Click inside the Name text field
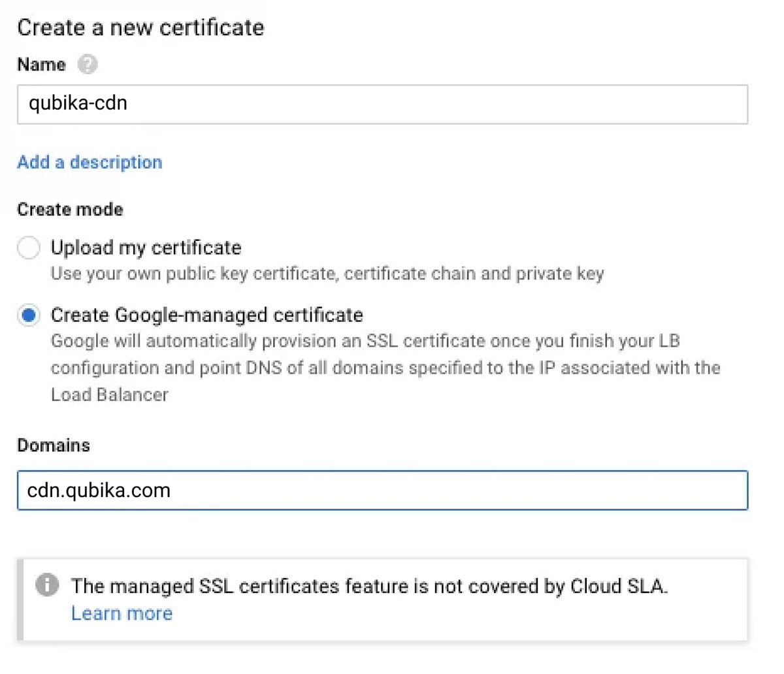 coord(382,104)
